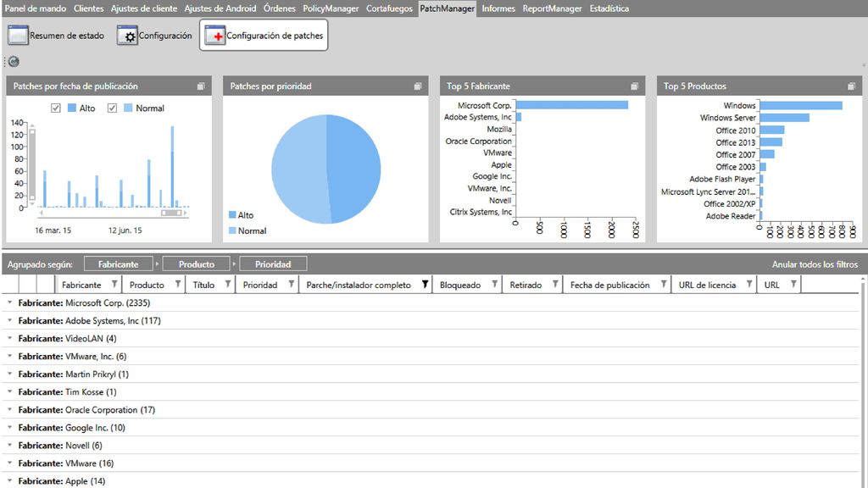Expand the Novell (6) group
Image resolution: width=868 pixels, height=488 pixels.
[x=9, y=446]
